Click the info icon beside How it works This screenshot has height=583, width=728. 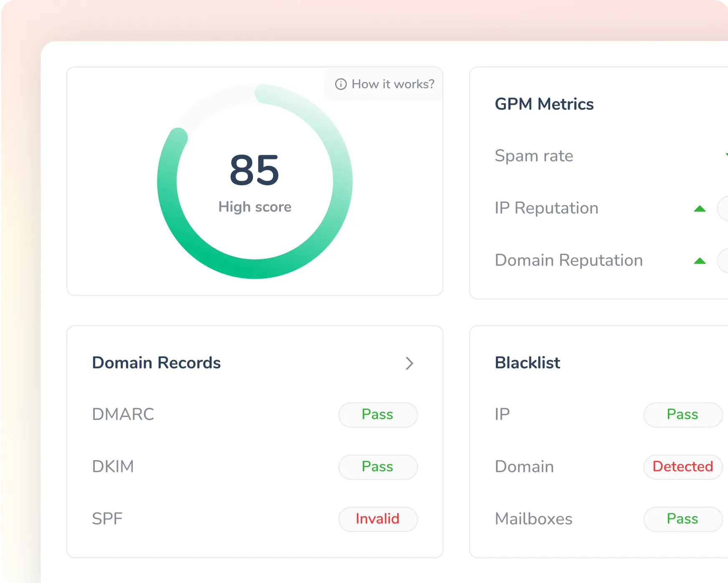(341, 84)
